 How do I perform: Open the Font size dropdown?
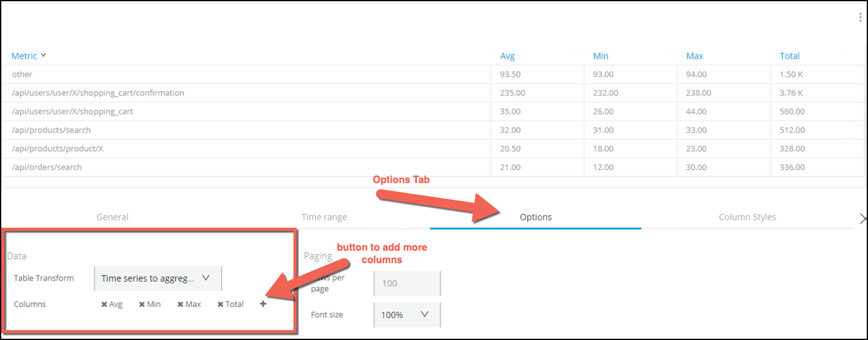point(407,315)
